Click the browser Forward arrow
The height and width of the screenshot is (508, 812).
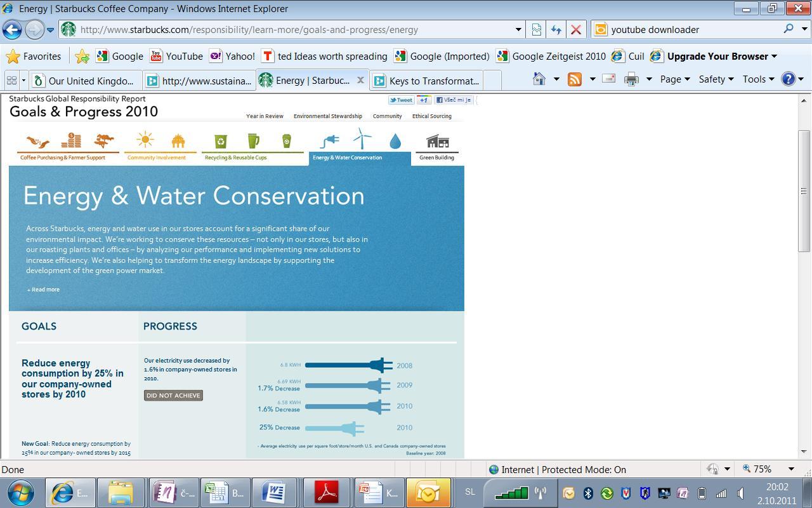(35, 29)
